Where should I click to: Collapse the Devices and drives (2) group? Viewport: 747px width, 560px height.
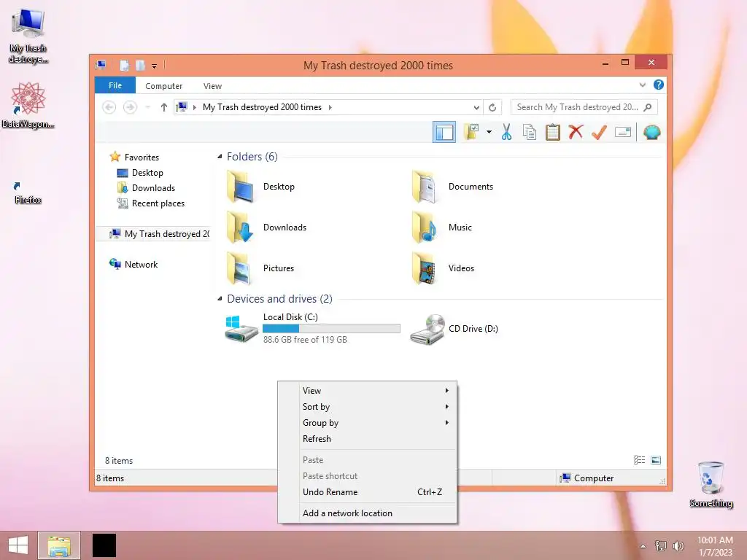pos(220,298)
